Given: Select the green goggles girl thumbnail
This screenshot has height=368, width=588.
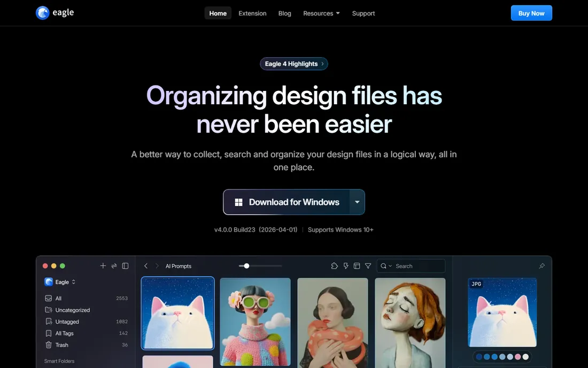Looking at the screenshot, I should tap(255, 321).
